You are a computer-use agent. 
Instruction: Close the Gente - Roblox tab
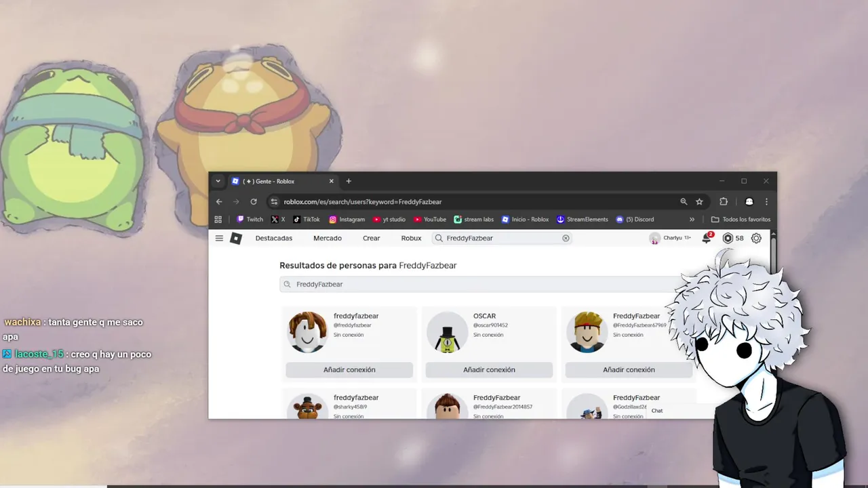[332, 181]
